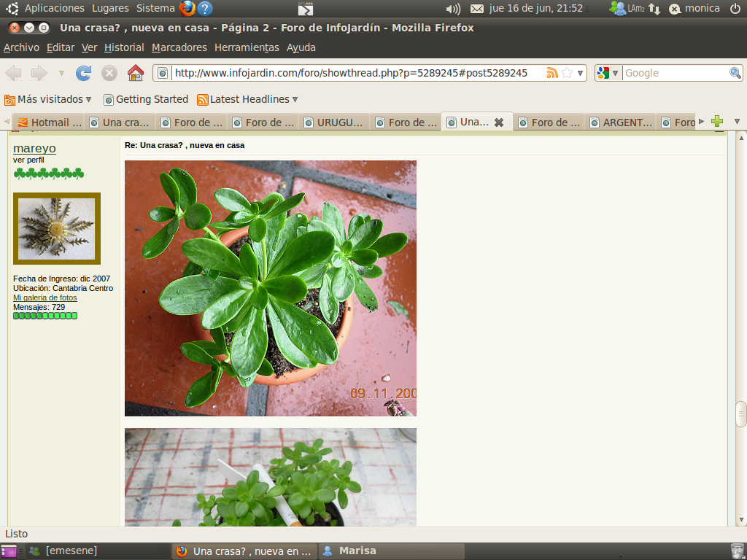The image size is (747, 560).
Task: Click the tabs scroll-left arrow
Action: tap(7, 122)
